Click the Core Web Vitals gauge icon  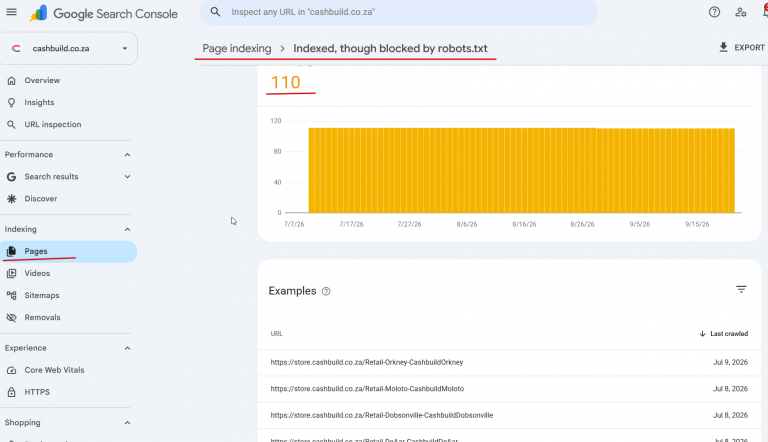(11, 370)
